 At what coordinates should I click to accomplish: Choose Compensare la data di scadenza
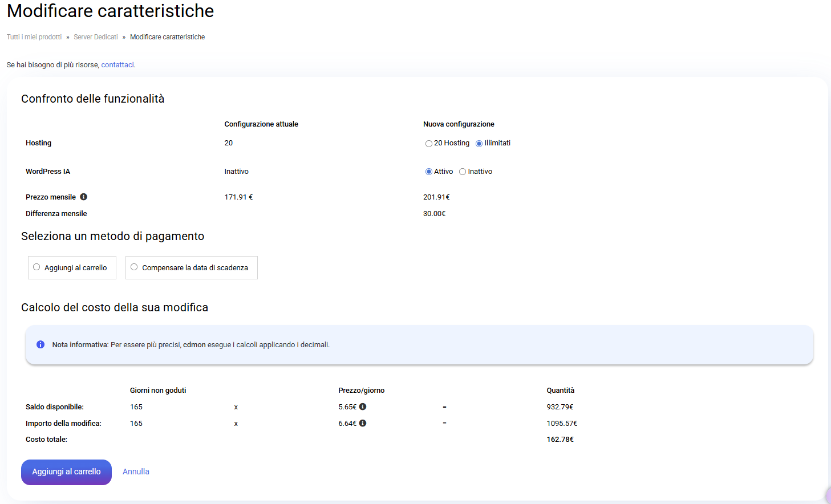(134, 267)
